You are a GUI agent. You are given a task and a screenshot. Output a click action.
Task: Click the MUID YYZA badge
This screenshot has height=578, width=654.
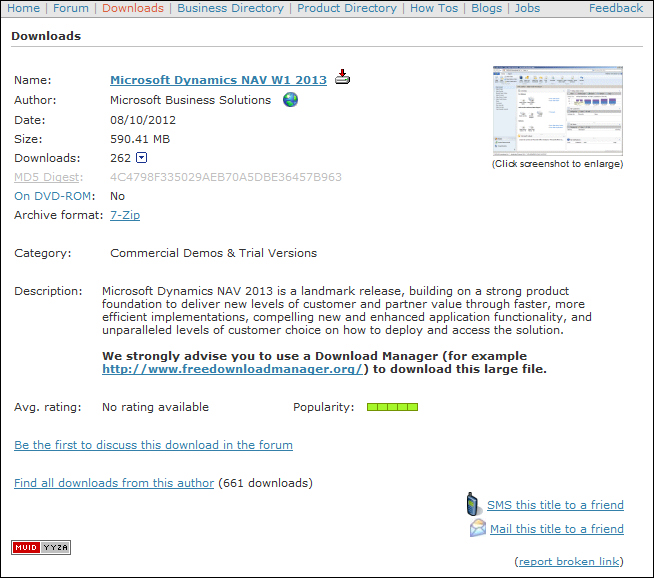coord(41,547)
